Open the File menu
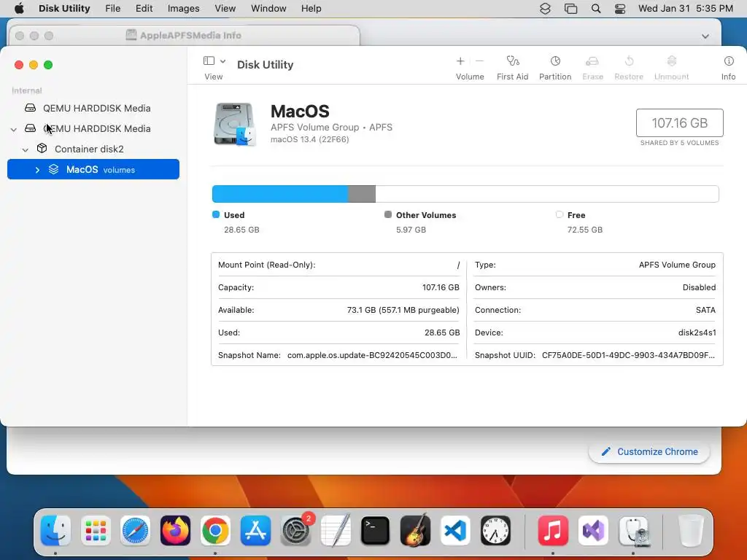The width and height of the screenshot is (747, 560). point(113,9)
